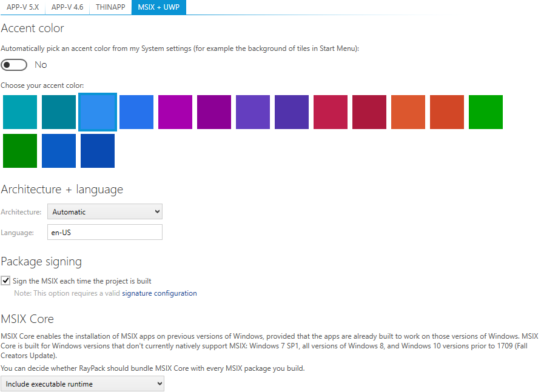Pick the violet accent color swatch

pyautogui.click(x=253, y=112)
